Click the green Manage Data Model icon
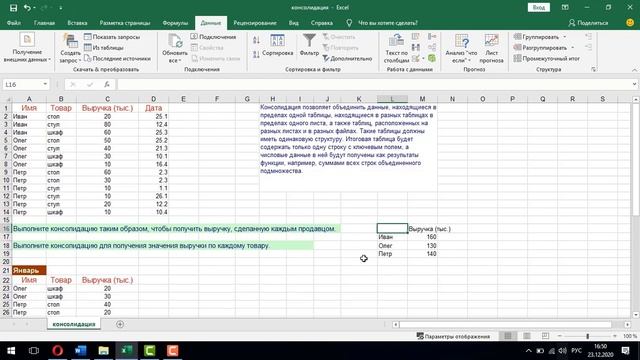The image size is (640, 360). pos(432,59)
